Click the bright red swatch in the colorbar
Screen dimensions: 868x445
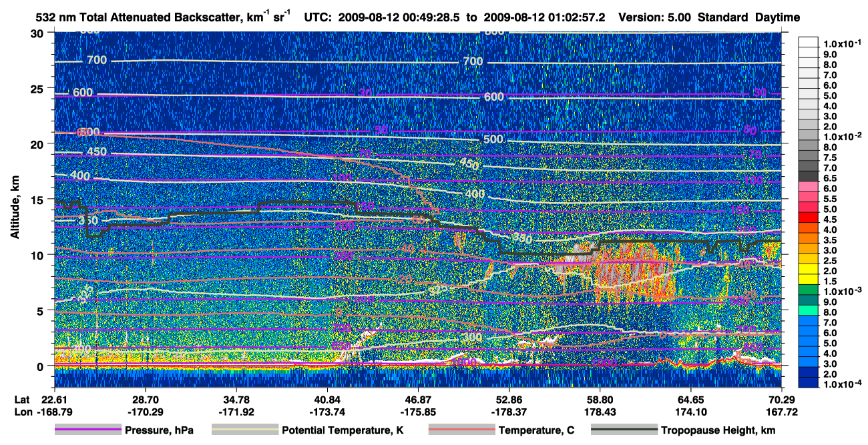(808, 217)
